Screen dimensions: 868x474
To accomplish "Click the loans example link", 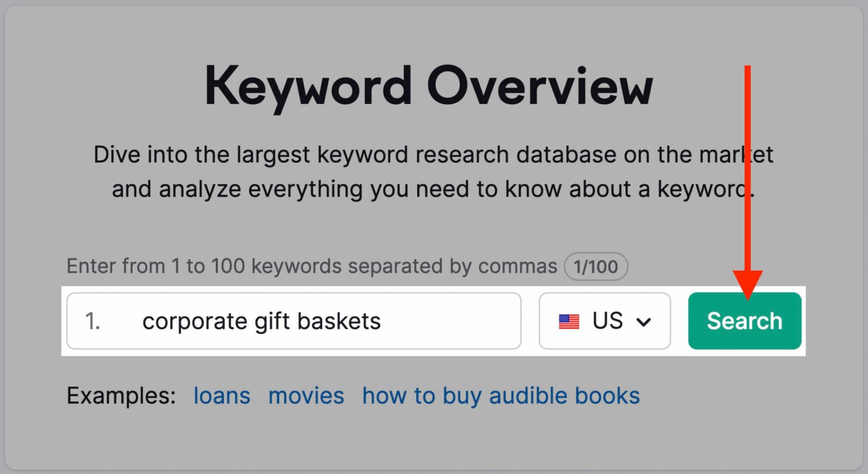I will pyautogui.click(x=222, y=395).
